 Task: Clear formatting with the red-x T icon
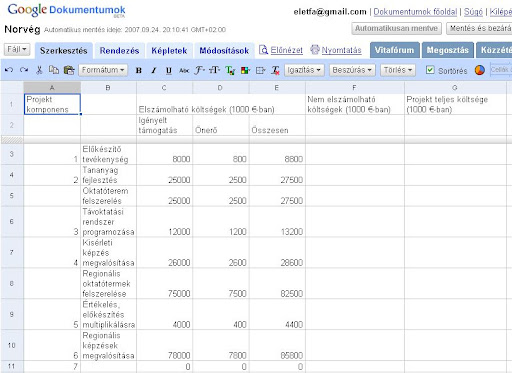275,70
